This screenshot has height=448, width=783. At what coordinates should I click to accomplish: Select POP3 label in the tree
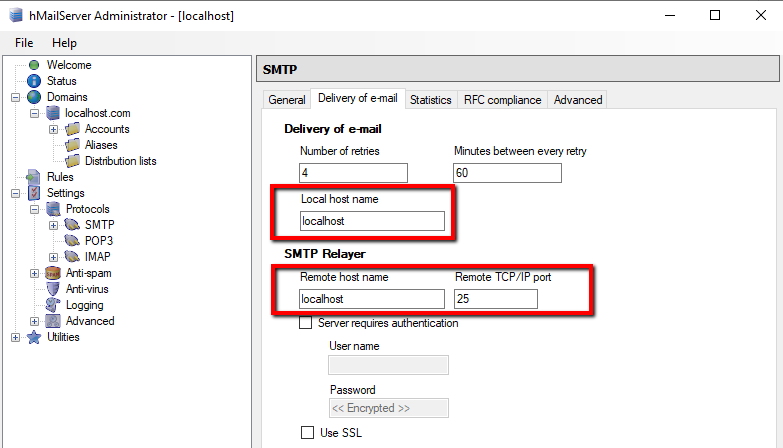click(99, 241)
